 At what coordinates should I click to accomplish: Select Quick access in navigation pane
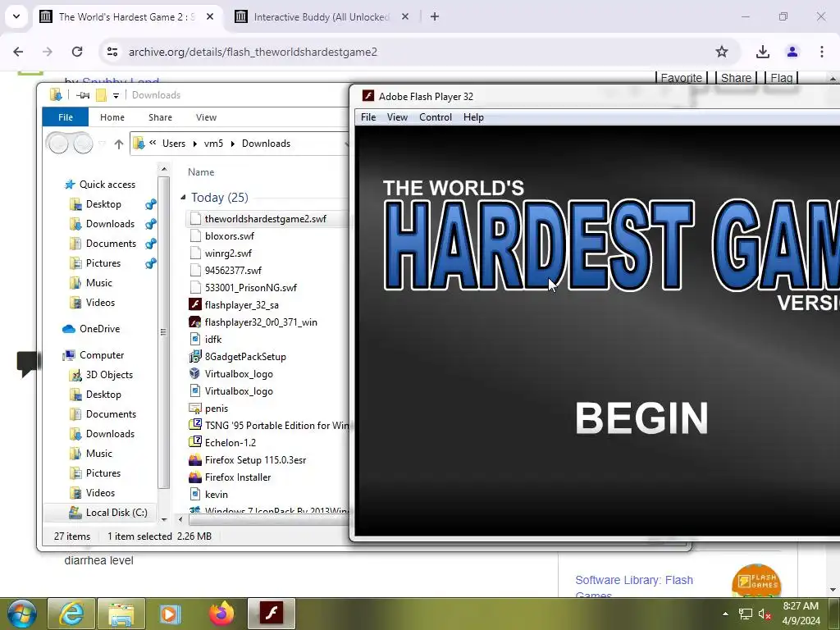[107, 185]
